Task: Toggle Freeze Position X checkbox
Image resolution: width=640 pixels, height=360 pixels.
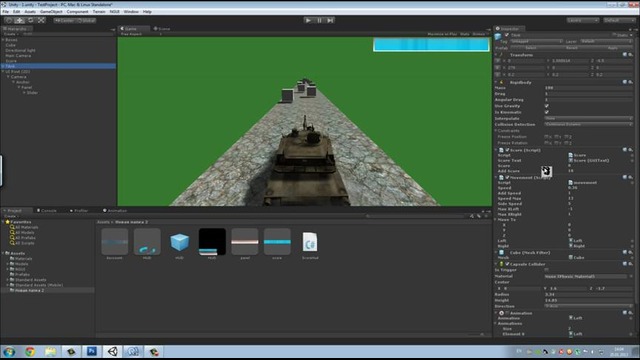Action: [546, 137]
